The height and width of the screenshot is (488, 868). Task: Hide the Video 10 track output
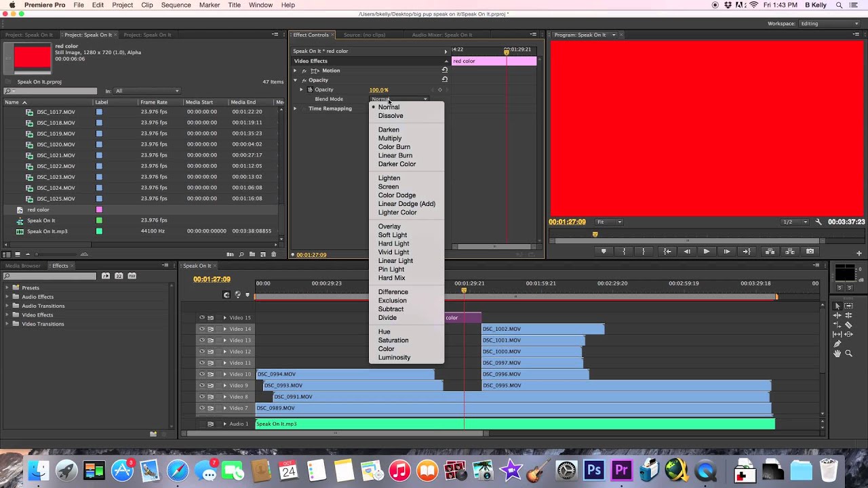pos(201,374)
